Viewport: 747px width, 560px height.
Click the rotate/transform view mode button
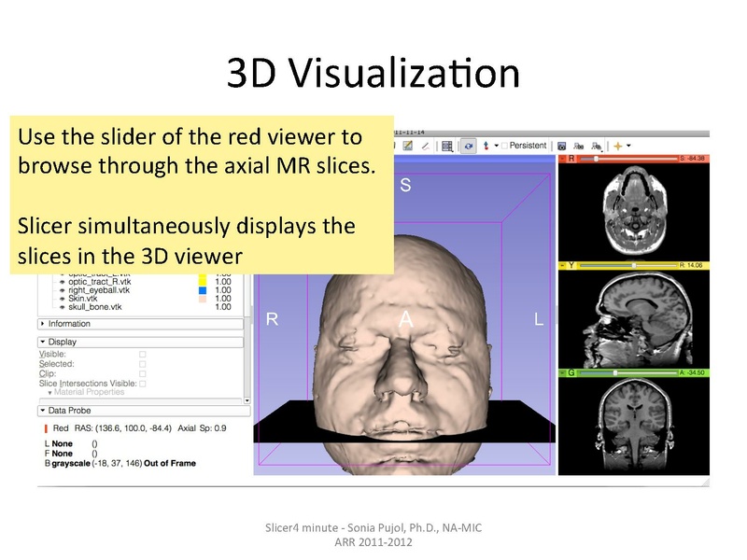pos(469,147)
